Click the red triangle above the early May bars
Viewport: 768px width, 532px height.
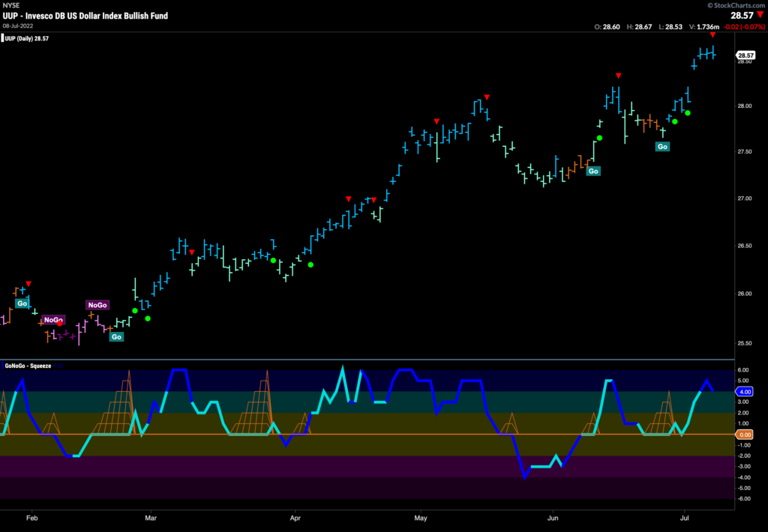[x=436, y=121]
